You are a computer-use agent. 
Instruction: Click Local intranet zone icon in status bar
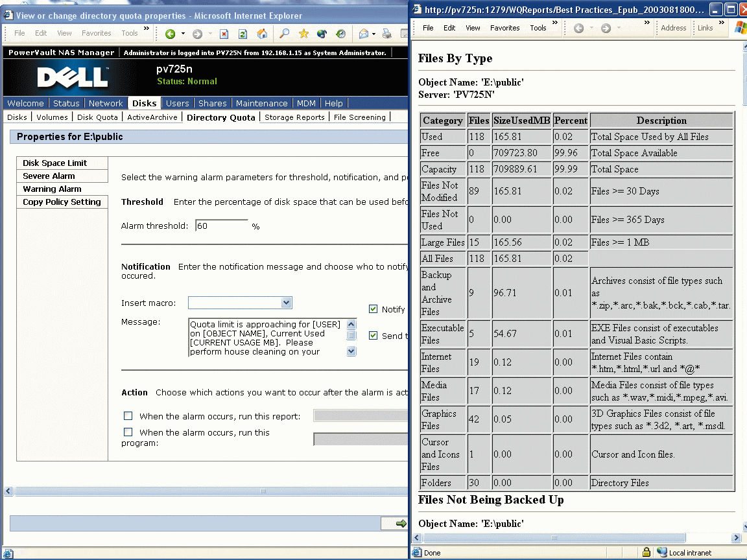pos(661,552)
